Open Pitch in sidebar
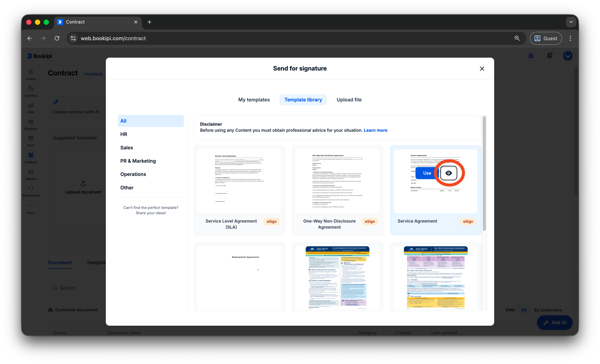Image resolution: width=600 pixels, height=364 pixels. click(x=31, y=141)
